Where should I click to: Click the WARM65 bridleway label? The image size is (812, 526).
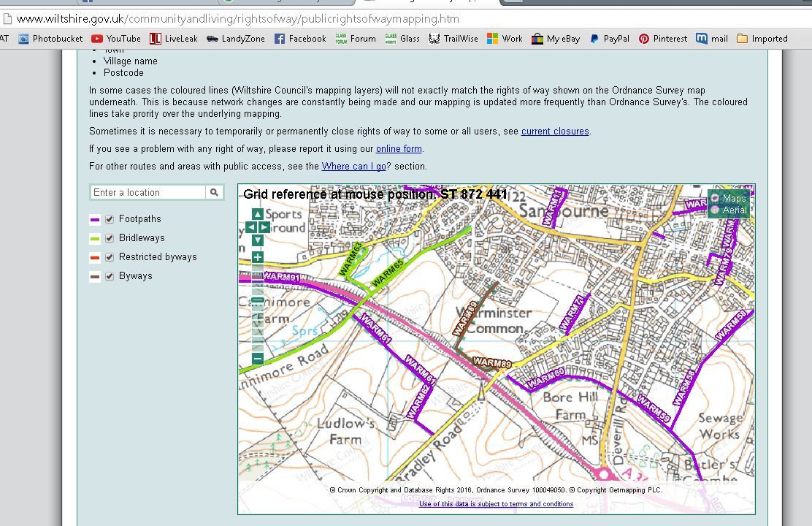tap(388, 274)
